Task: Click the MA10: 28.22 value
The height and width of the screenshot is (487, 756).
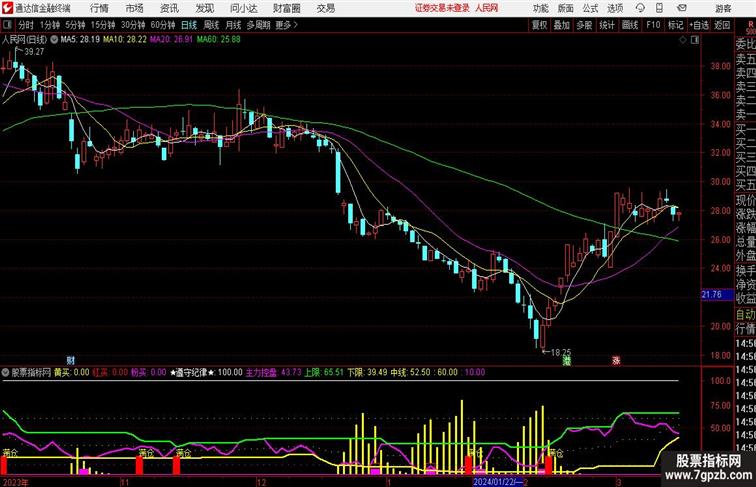Action: tap(125, 40)
